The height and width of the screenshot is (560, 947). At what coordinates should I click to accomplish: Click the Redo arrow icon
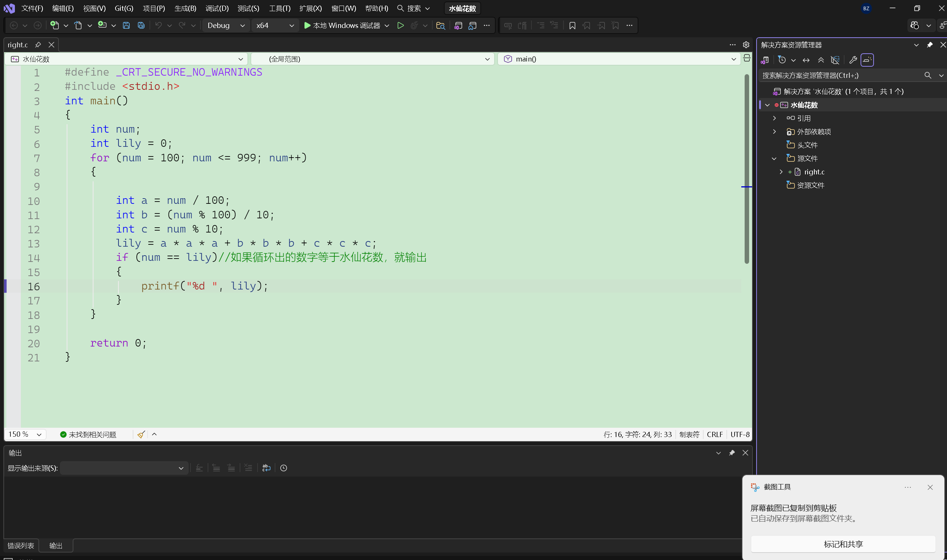(182, 25)
